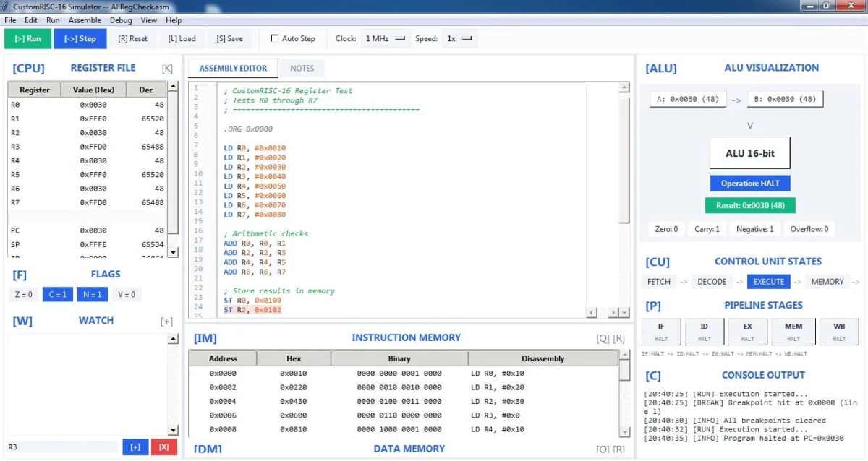Click editor line 'ST R2, 0x0102'
The height and width of the screenshot is (461, 868).
click(x=252, y=310)
